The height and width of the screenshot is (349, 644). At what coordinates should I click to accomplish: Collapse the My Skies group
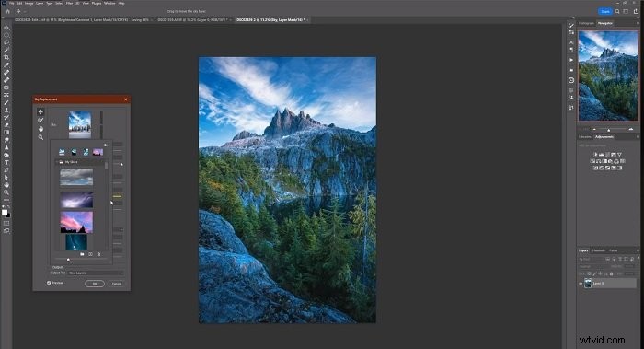[57, 162]
